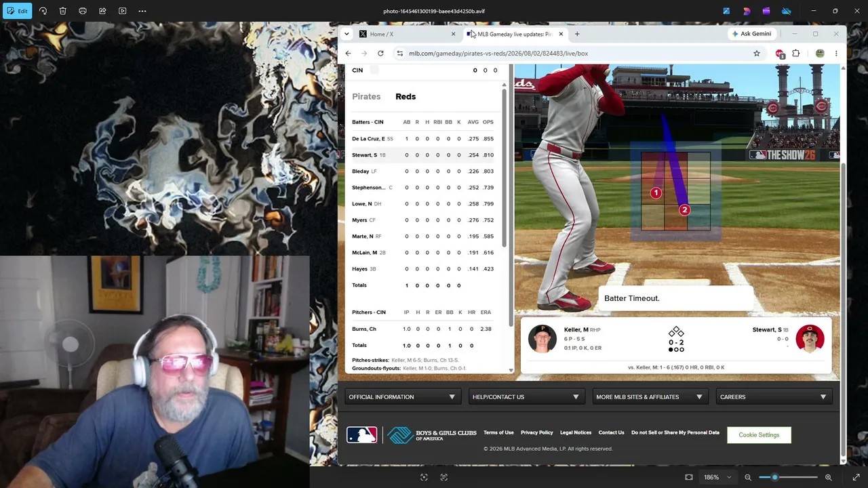Open the Chrome profile avatar
868x488 pixels.
[820, 54]
